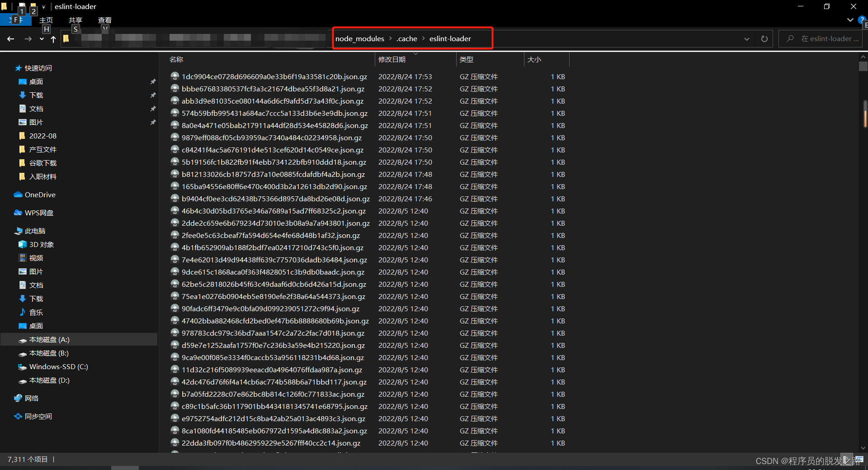The height and width of the screenshot is (470, 868).
Task: Click scroll down arrow of file list
Action: pyautogui.click(x=863, y=448)
